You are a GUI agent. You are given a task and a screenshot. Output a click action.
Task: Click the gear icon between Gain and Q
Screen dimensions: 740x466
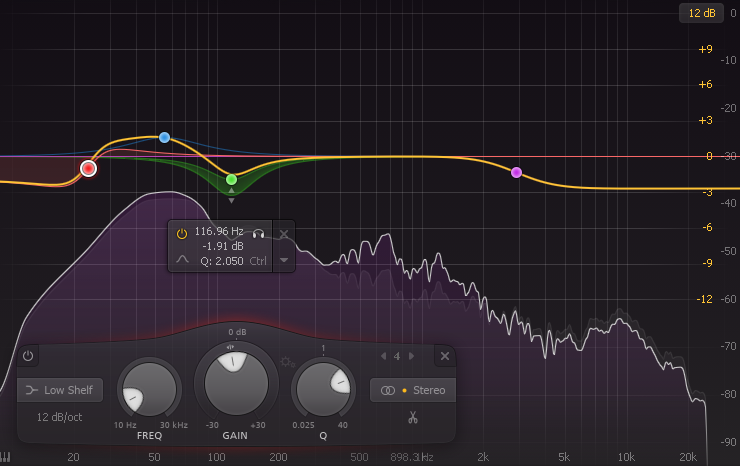(x=288, y=362)
